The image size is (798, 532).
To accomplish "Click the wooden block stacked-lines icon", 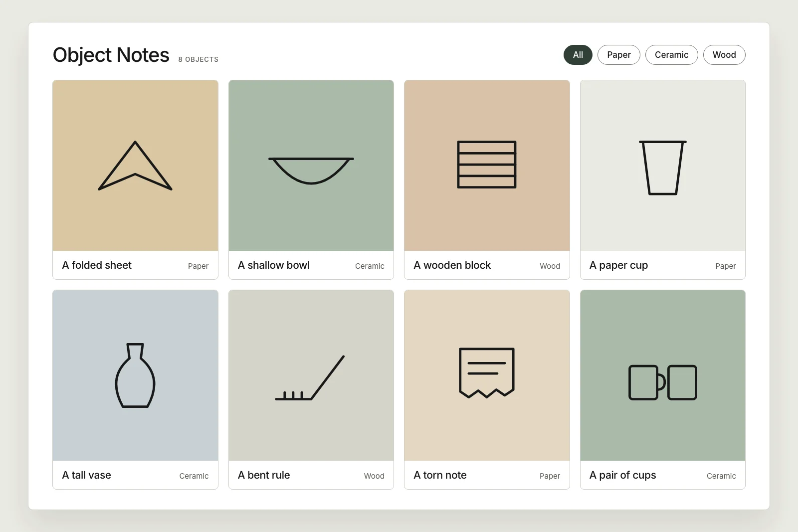I will tap(487, 165).
